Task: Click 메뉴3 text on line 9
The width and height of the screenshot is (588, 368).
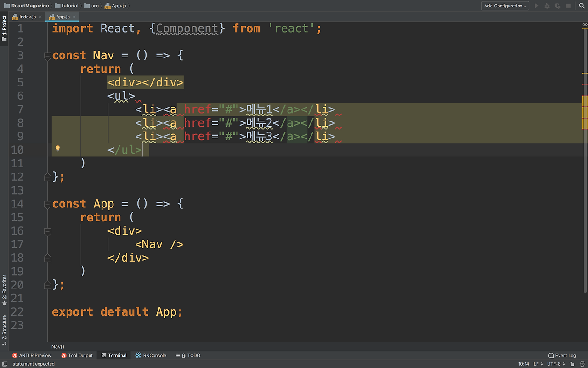Action: pyautogui.click(x=260, y=136)
